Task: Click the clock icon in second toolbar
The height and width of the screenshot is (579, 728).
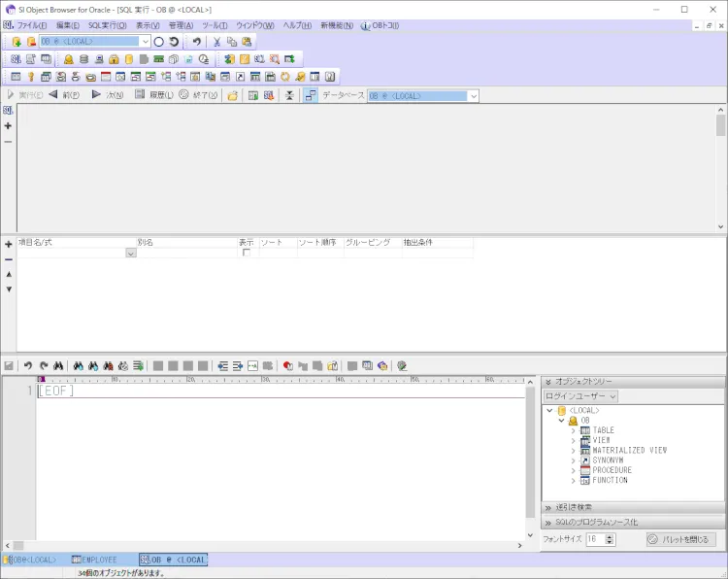Action: coord(204,59)
